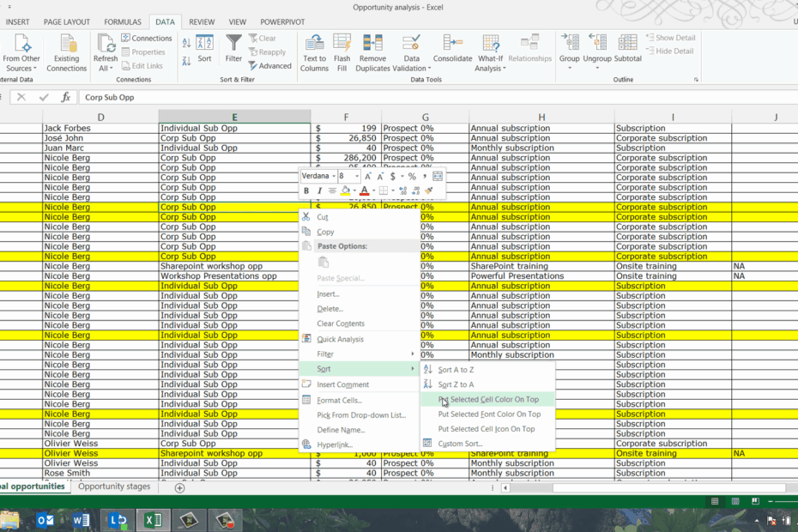Click the Insert Function fx button
This screenshot has width=798, height=532.
click(x=66, y=97)
